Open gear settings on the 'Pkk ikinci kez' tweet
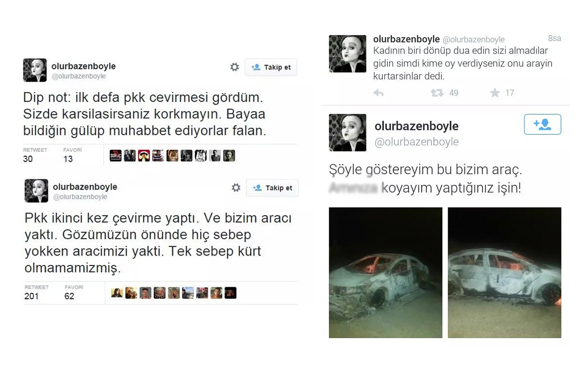Viewport: 588px width, 377px height. (236, 187)
